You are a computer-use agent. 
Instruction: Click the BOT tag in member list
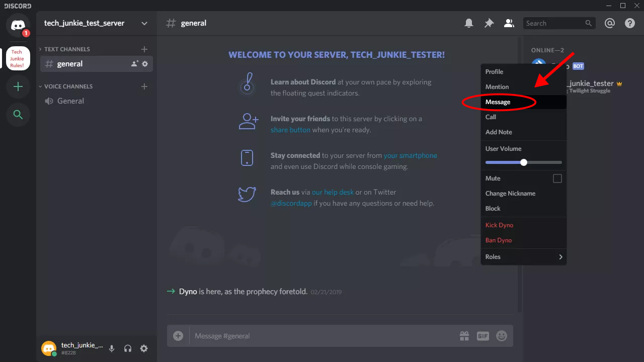click(578, 66)
